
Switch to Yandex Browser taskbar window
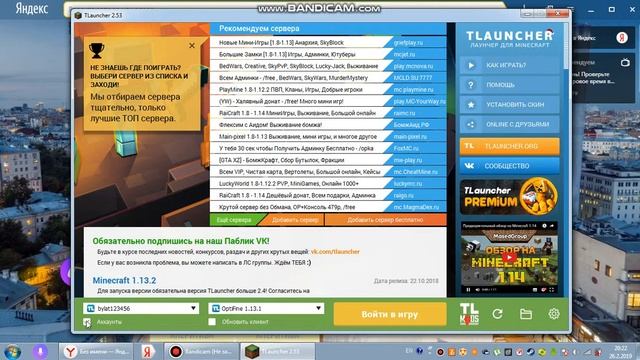pos(96,351)
